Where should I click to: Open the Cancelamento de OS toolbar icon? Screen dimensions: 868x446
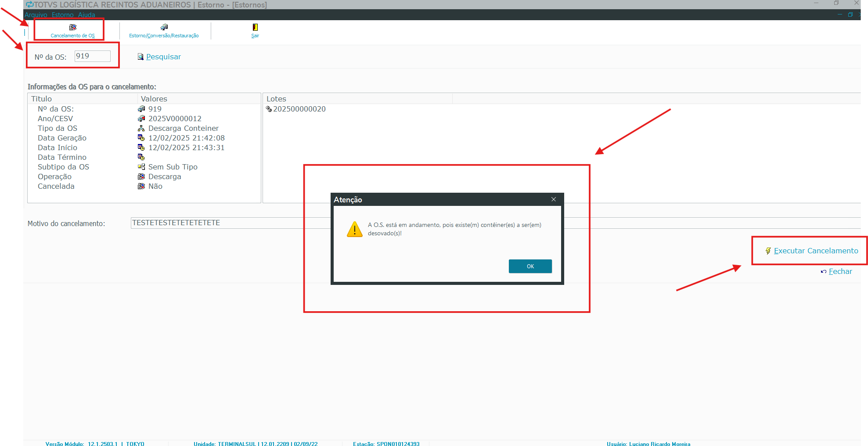pos(73,27)
